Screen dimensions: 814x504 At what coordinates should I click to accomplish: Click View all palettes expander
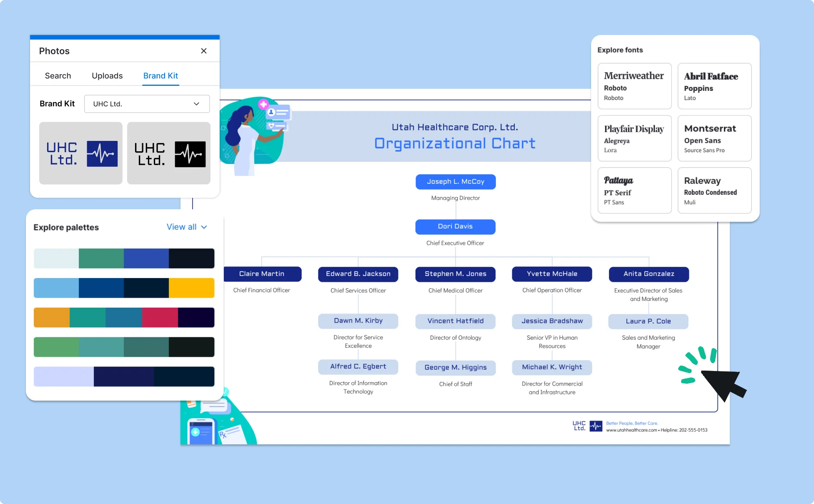(x=185, y=227)
